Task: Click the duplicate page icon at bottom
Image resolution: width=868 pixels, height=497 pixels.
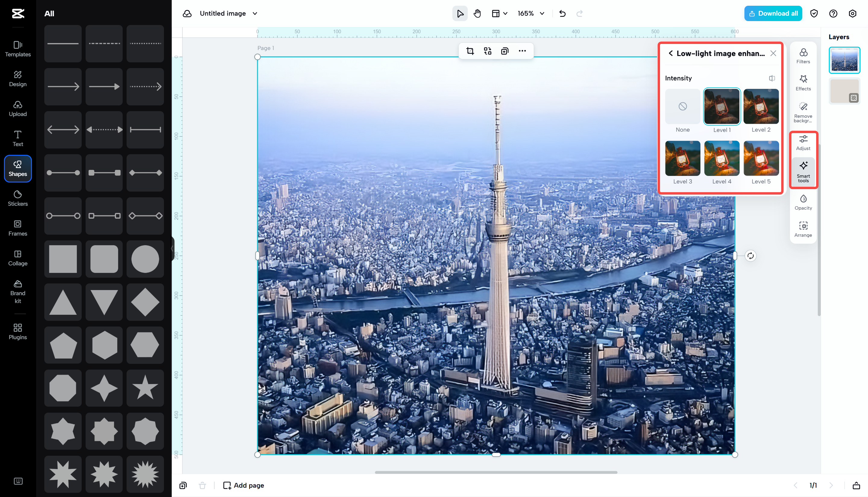Action: click(x=183, y=485)
